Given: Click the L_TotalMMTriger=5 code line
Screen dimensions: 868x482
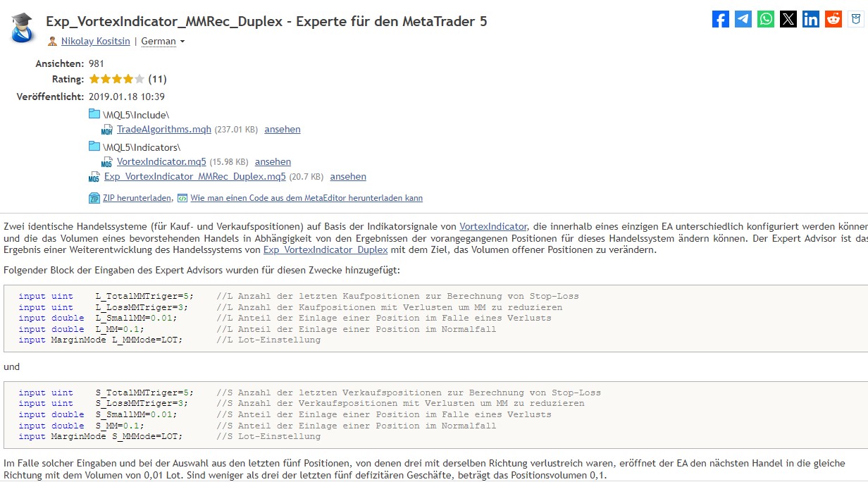Looking at the screenshot, I should tap(299, 296).
